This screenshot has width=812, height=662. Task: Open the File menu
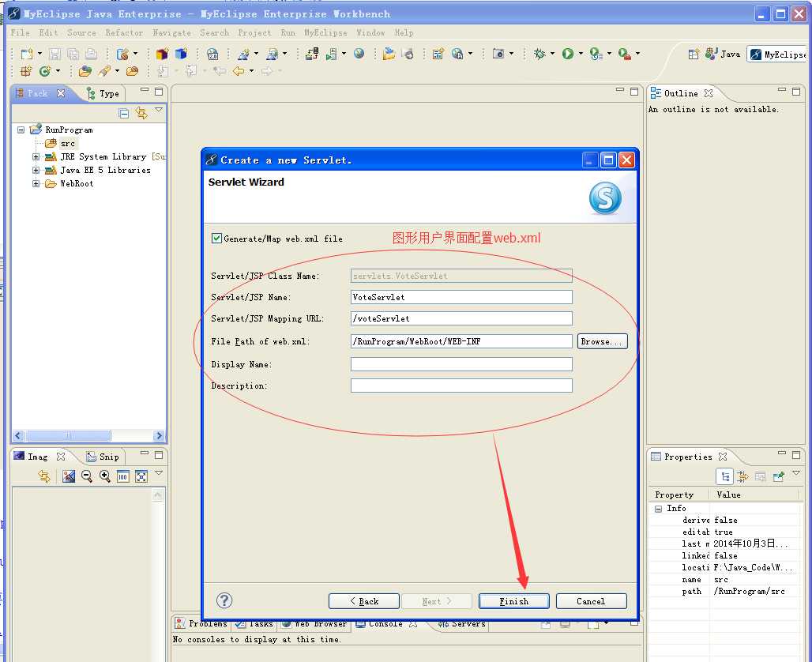(x=21, y=32)
